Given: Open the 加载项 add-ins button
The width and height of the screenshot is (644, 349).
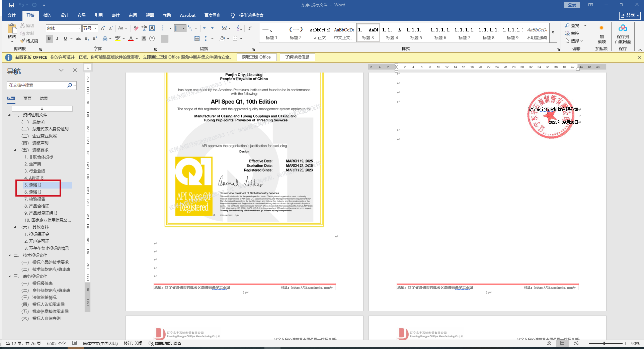Looking at the screenshot, I should [x=601, y=34].
